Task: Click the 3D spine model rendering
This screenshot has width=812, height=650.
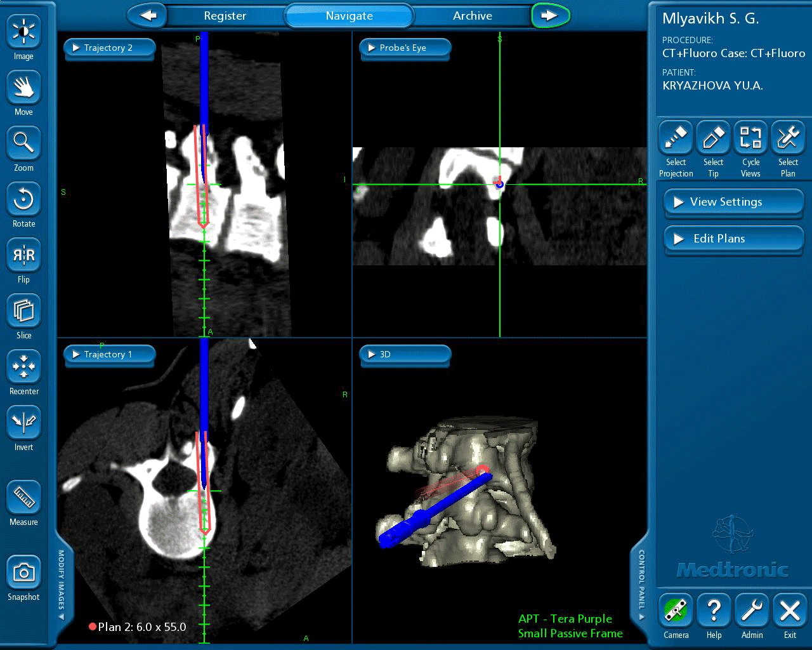Action: [x=466, y=492]
